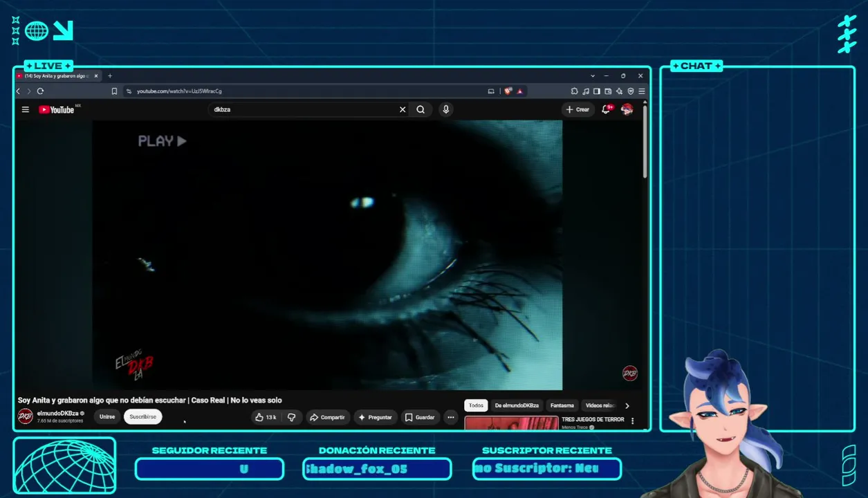The width and height of the screenshot is (868, 498).
Task: Click the browser page vertical scrollbar
Action: click(x=645, y=142)
